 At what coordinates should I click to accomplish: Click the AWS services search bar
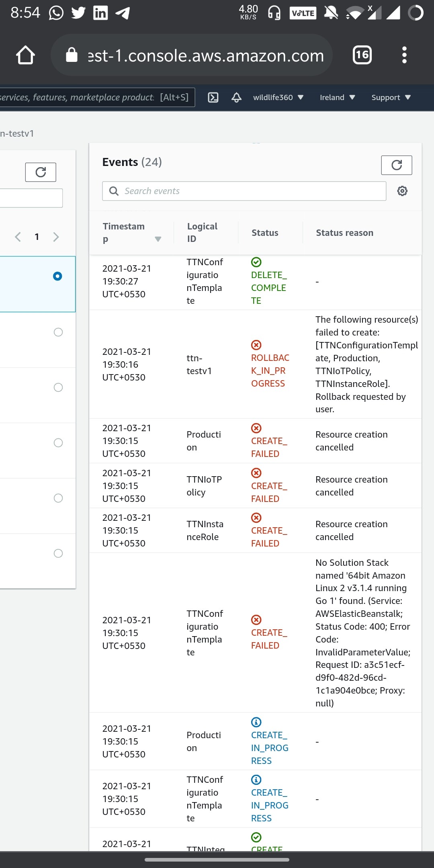click(x=92, y=97)
